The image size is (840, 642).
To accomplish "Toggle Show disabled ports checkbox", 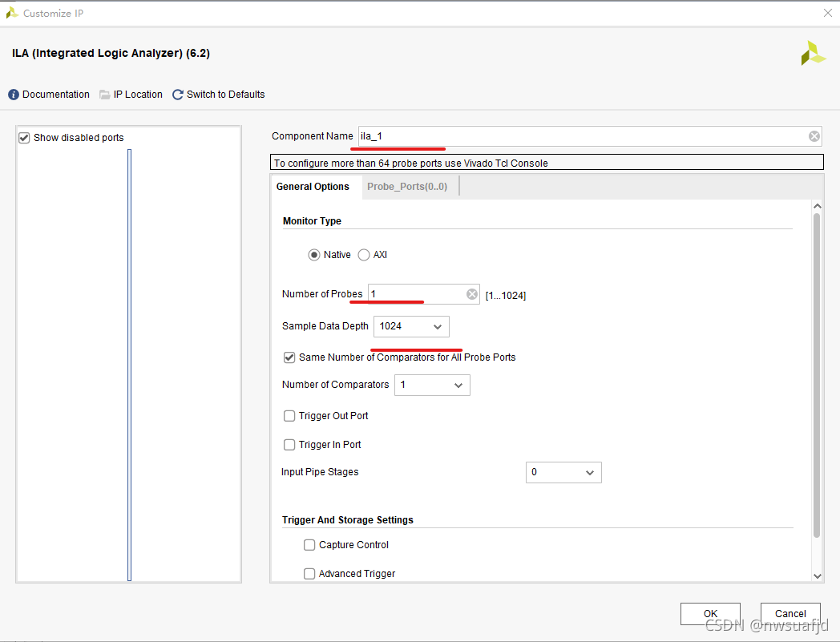I will click(24, 138).
